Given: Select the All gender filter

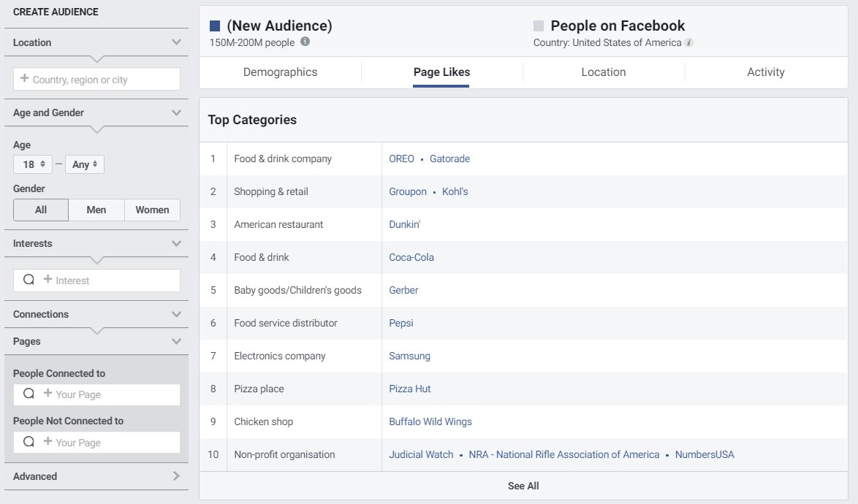Looking at the screenshot, I should point(40,210).
